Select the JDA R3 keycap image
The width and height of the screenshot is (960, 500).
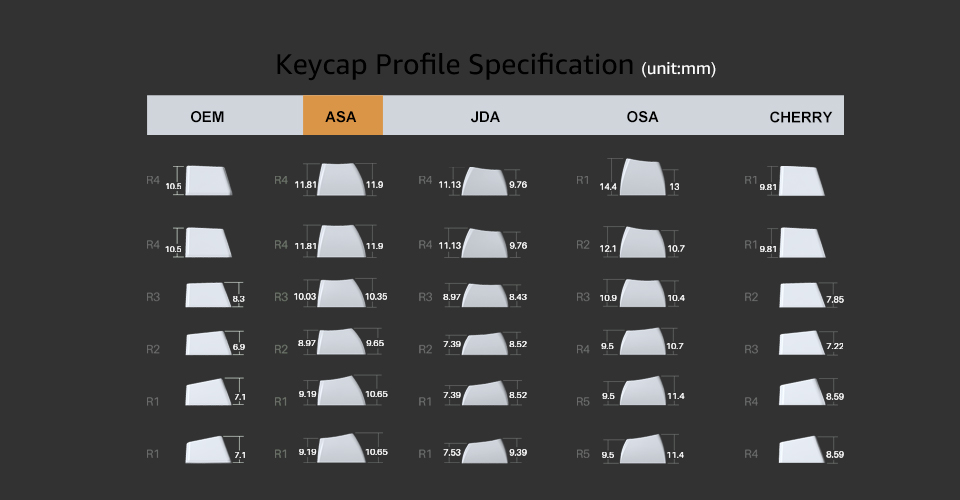pyautogui.click(x=486, y=296)
